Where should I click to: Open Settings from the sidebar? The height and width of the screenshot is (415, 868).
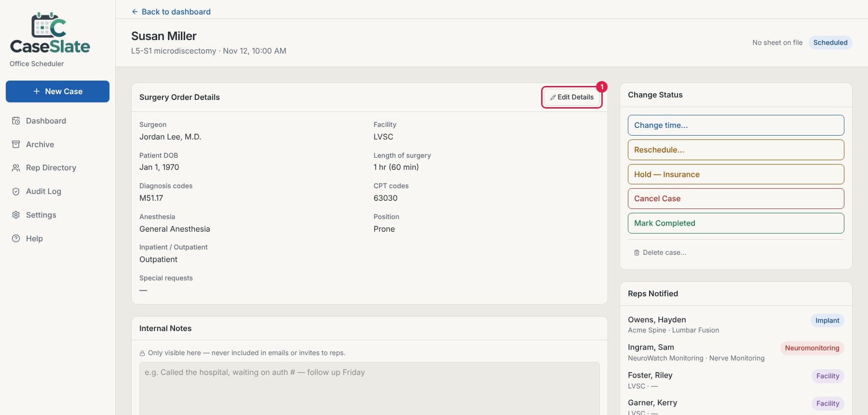(58, 215)
